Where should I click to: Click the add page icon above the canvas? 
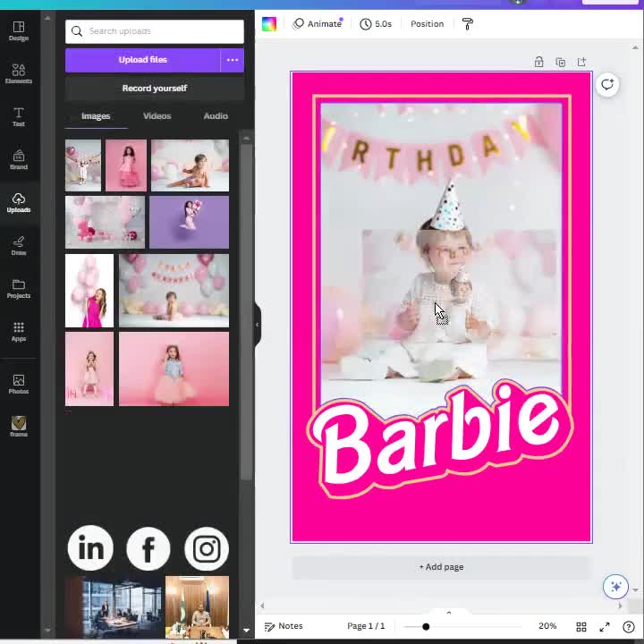(581, 62)
